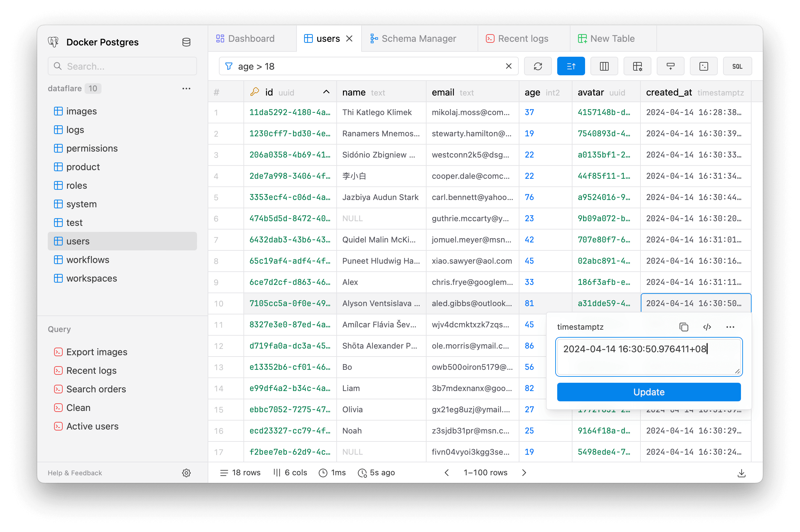
Task: Open settings gear in sidebar footer
Action: tap(186, 473)
